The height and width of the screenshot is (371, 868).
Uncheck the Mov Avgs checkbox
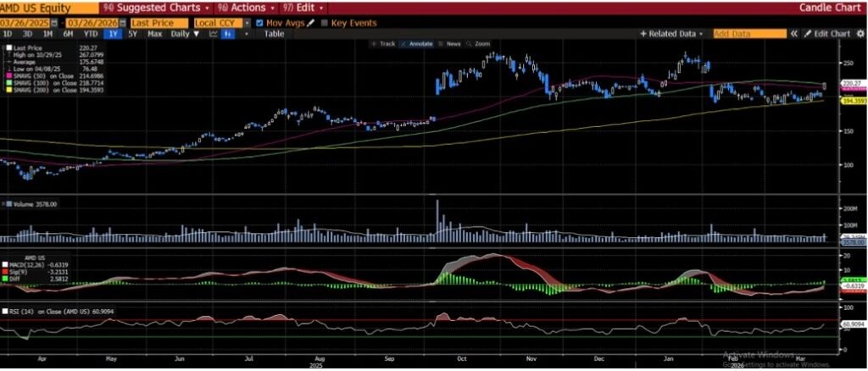(259, 22)
